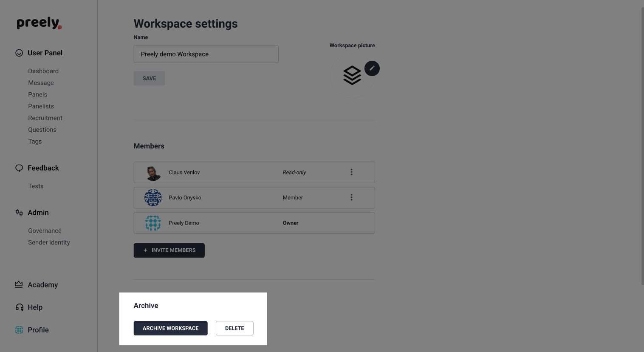This screenshot has height=352, width=644.
Task: Select Governance under Admin
Action: point(45,231)
